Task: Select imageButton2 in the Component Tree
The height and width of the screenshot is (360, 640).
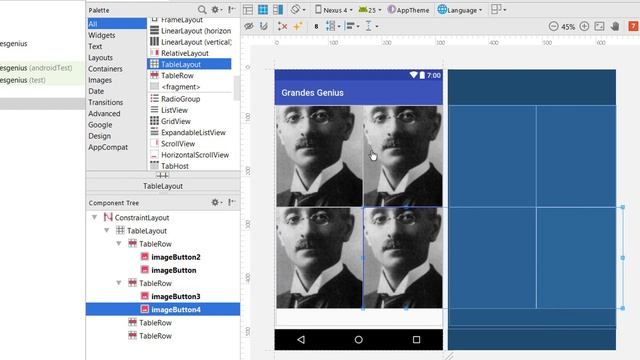Action: pyautogui.click(x=176, y=257)
